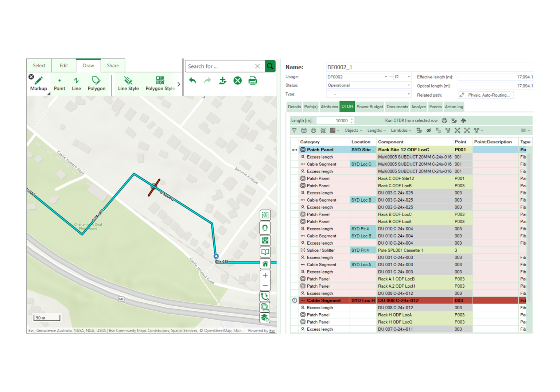Screen dimensions: 560x392
Task: Undo the last map action
Action: 192,81
